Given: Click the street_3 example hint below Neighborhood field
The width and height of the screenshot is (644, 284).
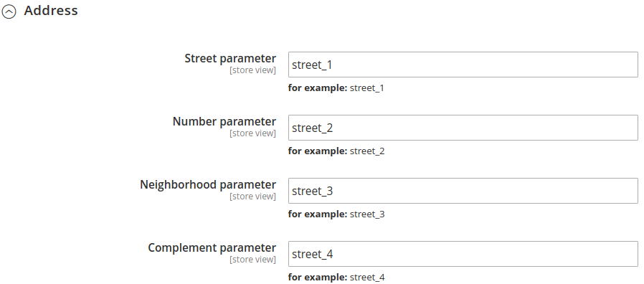Looking at the screenshot, I should pos(367,214).
